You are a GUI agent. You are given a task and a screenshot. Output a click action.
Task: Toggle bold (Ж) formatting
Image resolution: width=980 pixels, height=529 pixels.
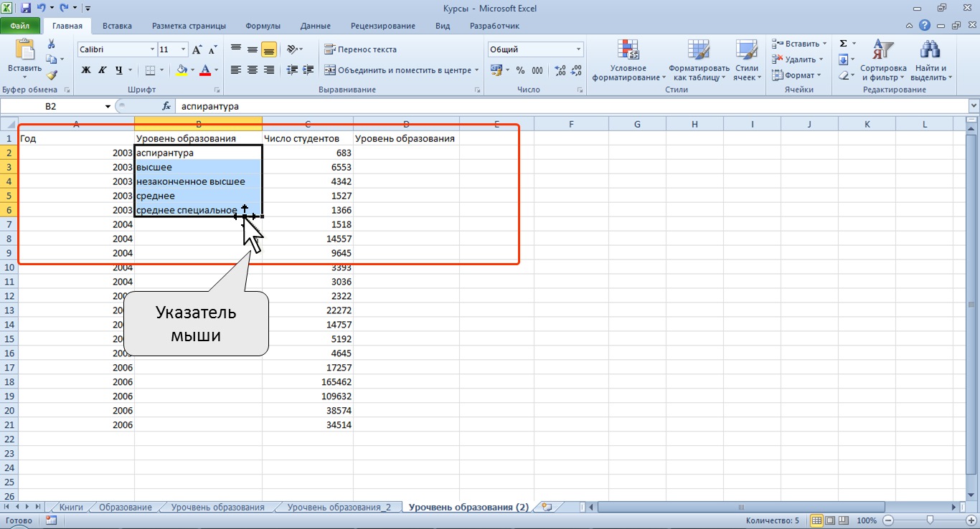point(86,70)
